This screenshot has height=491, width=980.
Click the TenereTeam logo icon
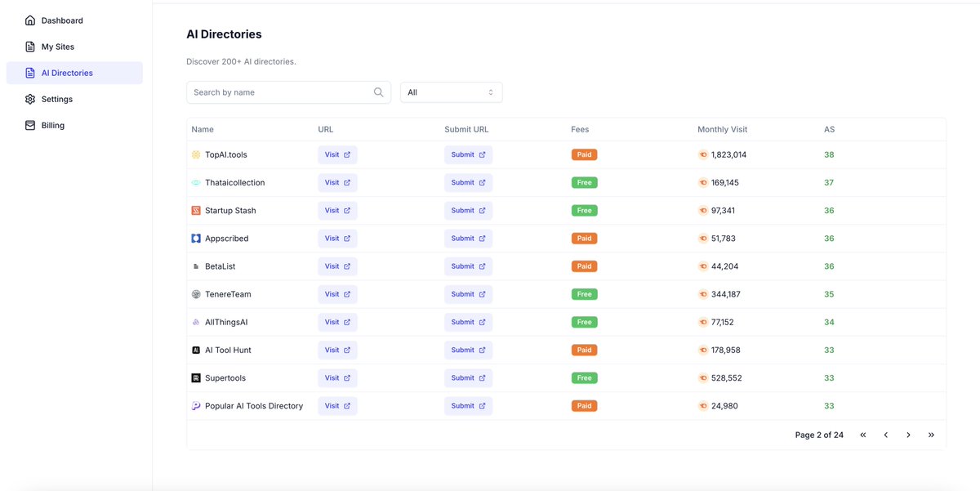196,294
